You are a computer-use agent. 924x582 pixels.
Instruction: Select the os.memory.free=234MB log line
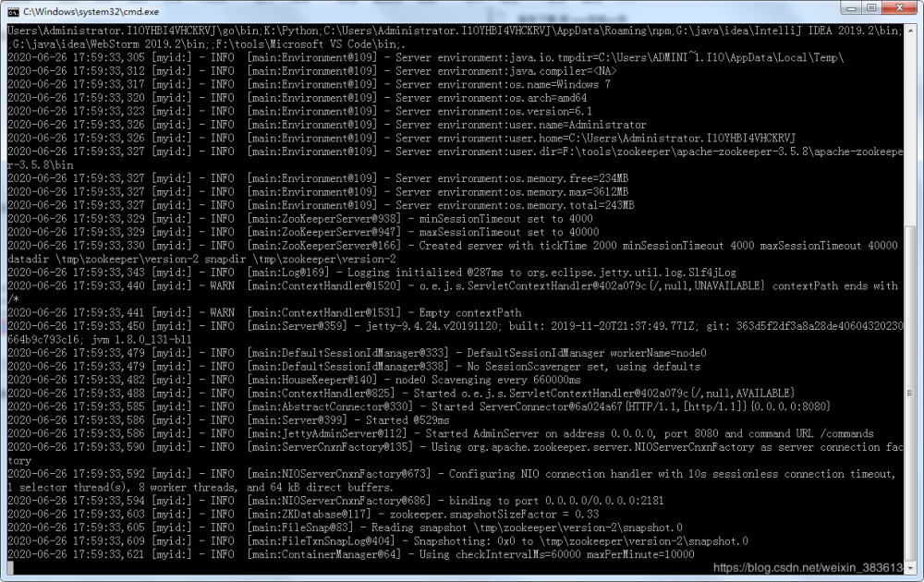coord(318,178)
